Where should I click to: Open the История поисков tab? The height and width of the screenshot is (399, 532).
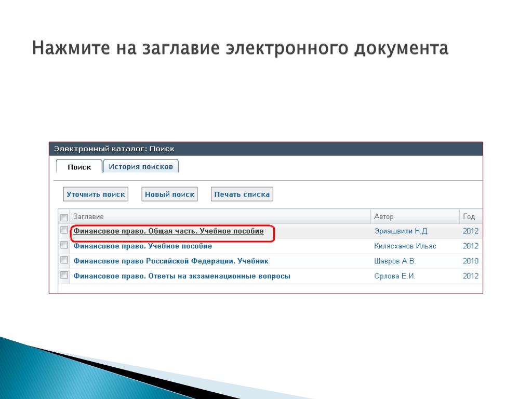(x=141, y=166)
